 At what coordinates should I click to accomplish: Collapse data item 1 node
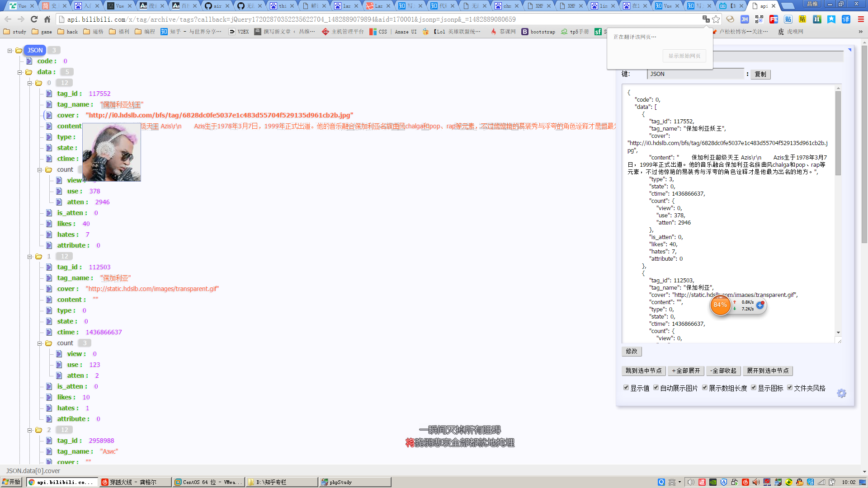29,257
